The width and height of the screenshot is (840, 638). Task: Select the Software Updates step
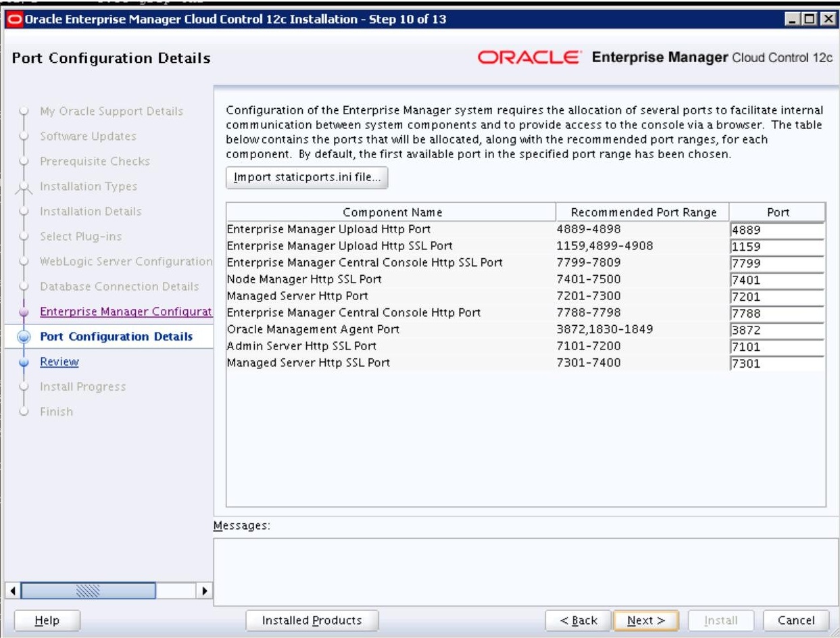coord(88,136)
